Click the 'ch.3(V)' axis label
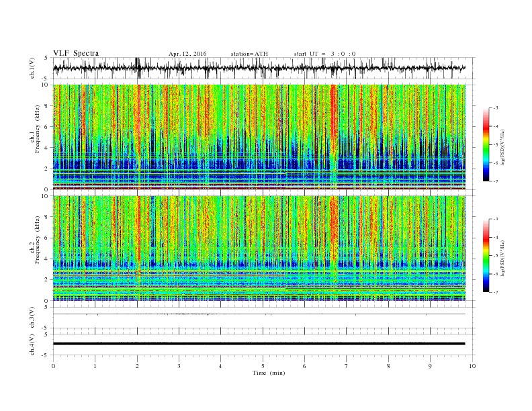This screenshot has width=532, height=411. 32,317
